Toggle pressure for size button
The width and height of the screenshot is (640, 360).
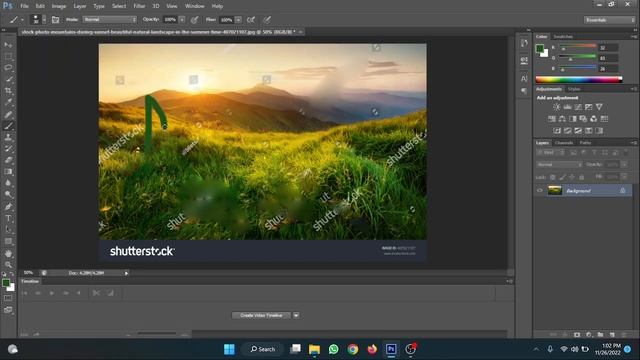(267, 20)
